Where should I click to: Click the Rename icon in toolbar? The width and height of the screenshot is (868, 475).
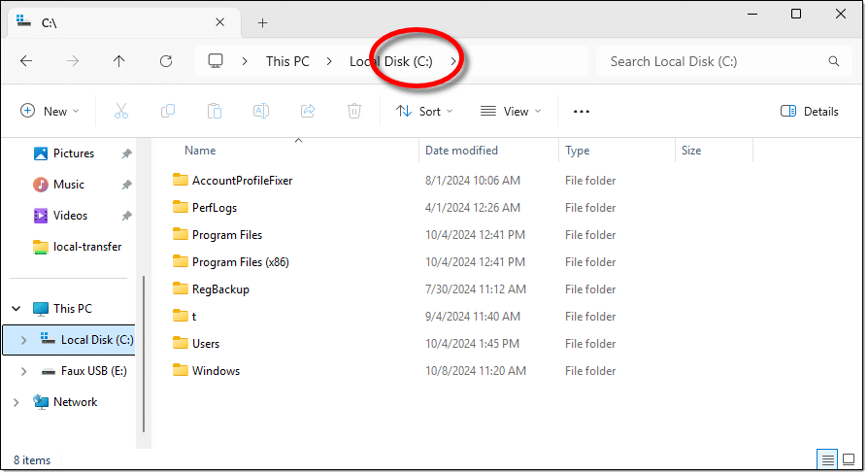(261, 112)
